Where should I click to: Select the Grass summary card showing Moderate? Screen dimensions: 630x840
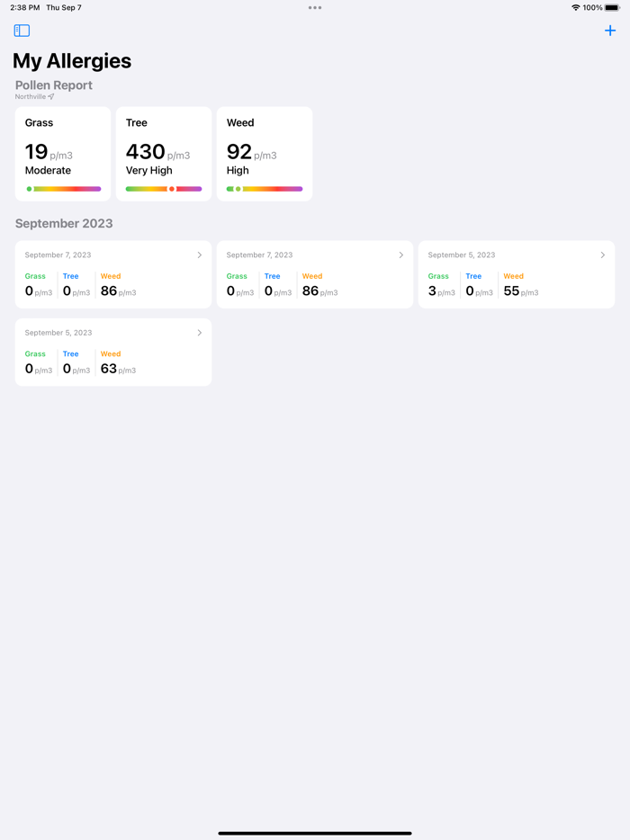61,153
